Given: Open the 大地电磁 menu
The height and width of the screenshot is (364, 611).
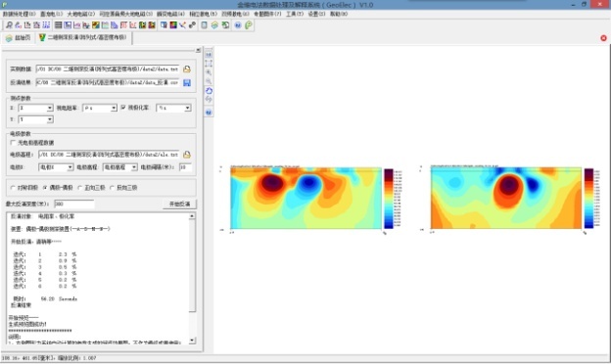Looking at the screenshot, I should 81,14.
